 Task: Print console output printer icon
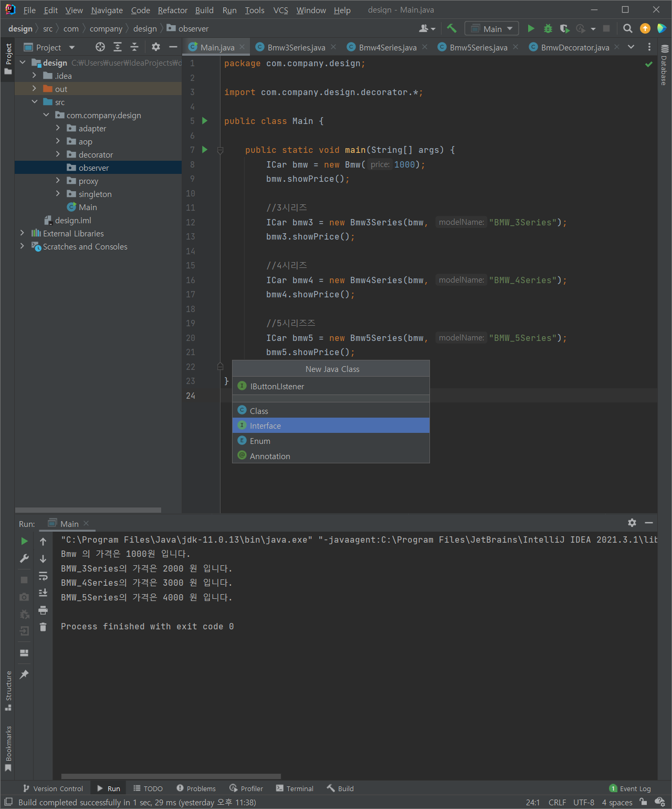pos(43,610)
